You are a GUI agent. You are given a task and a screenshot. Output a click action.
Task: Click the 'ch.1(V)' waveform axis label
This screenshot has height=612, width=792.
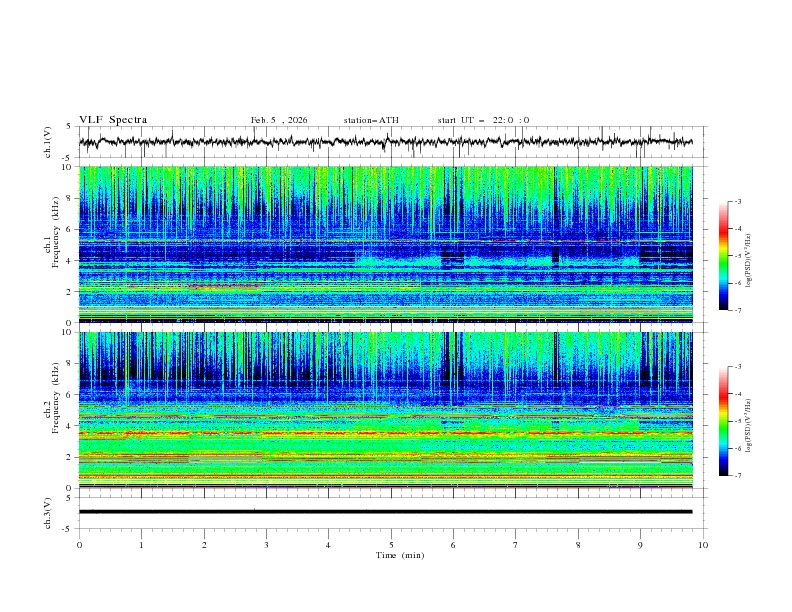pyautogui.click(x=48, y=142)
